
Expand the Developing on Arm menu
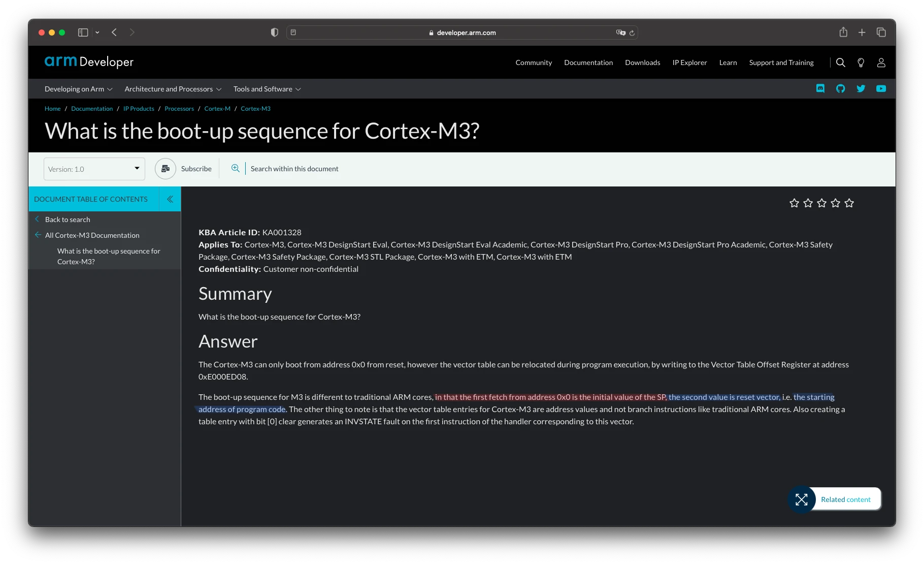[78, 89]
